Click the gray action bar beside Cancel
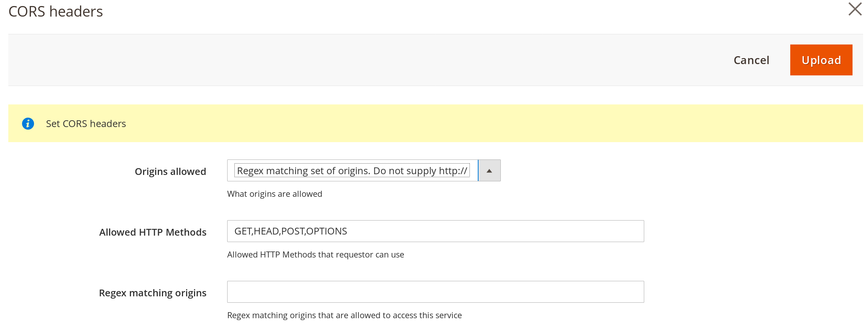868x328 pixels. pos(377,60)
